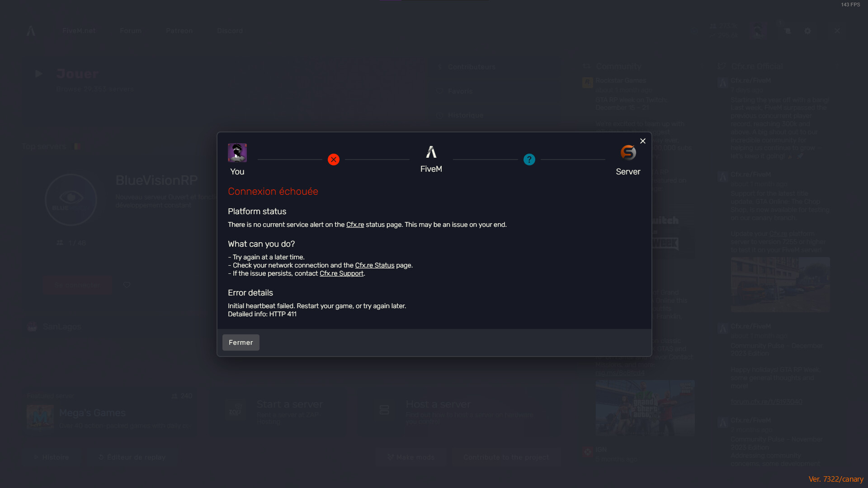
Task: Click the Cfx.re status page link
Action: pyautogui.click(x=374, y=265)
